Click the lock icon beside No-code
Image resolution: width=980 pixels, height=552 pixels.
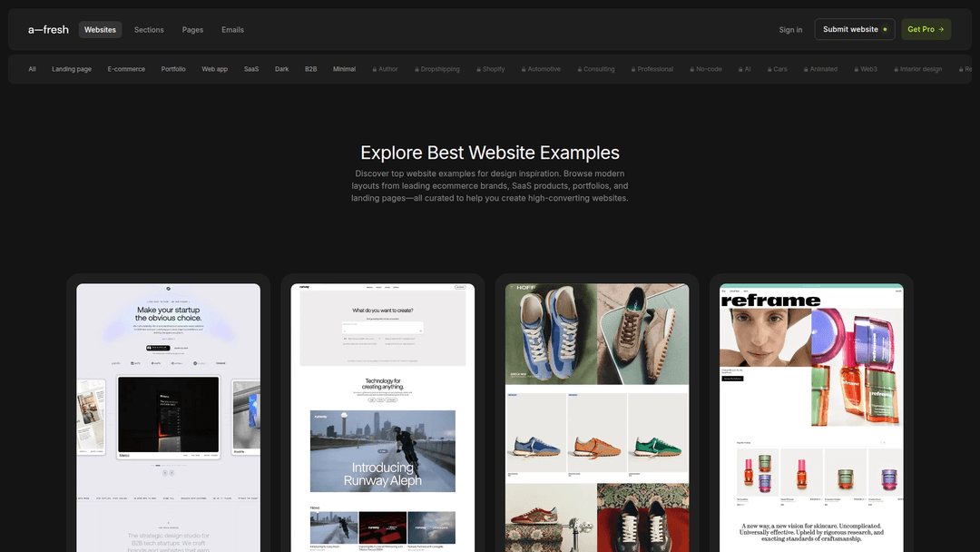point(692,69)
